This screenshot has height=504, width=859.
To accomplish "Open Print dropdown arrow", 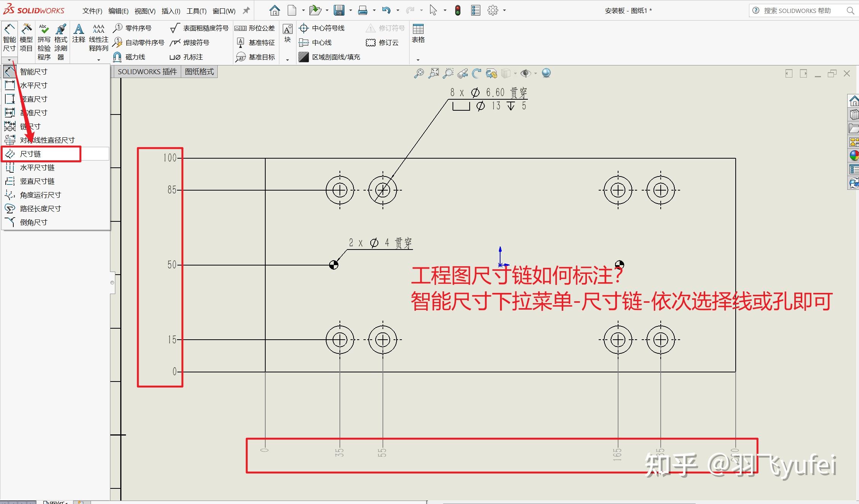I will (374, 10).
